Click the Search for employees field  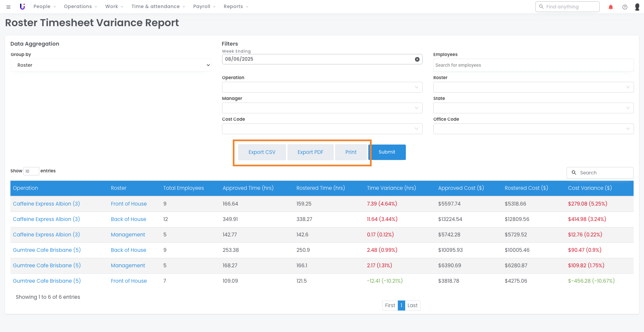point(533,65)
